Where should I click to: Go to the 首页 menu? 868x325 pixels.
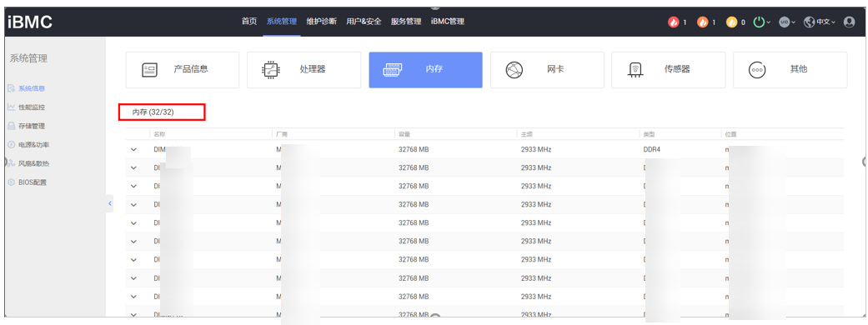click(x=249, y=22)
